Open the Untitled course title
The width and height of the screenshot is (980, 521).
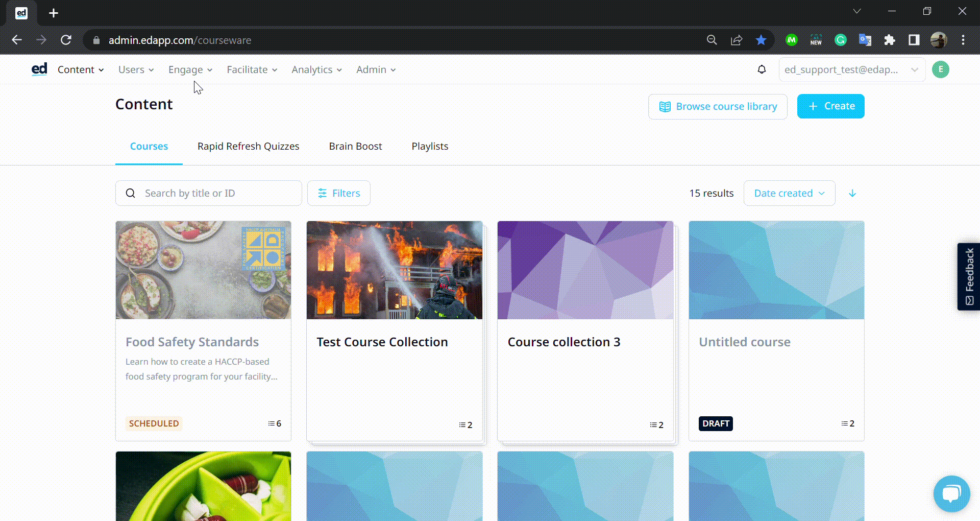745,342
